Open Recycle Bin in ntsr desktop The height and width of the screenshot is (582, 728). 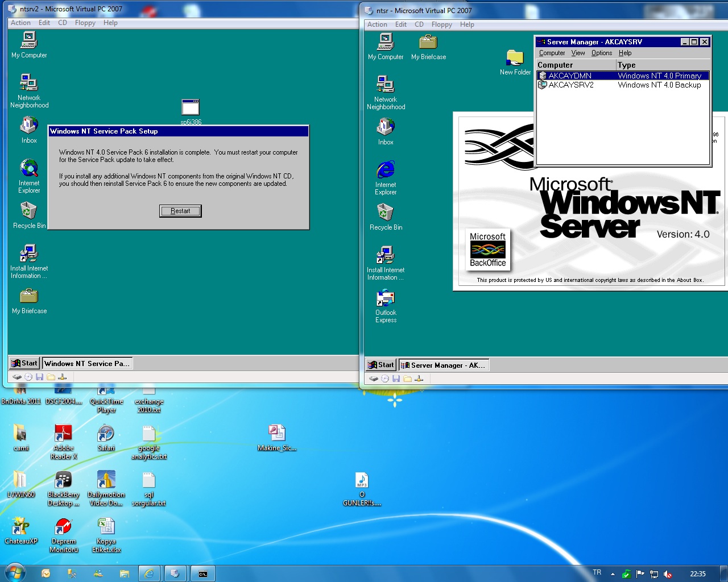click(386, 217)
